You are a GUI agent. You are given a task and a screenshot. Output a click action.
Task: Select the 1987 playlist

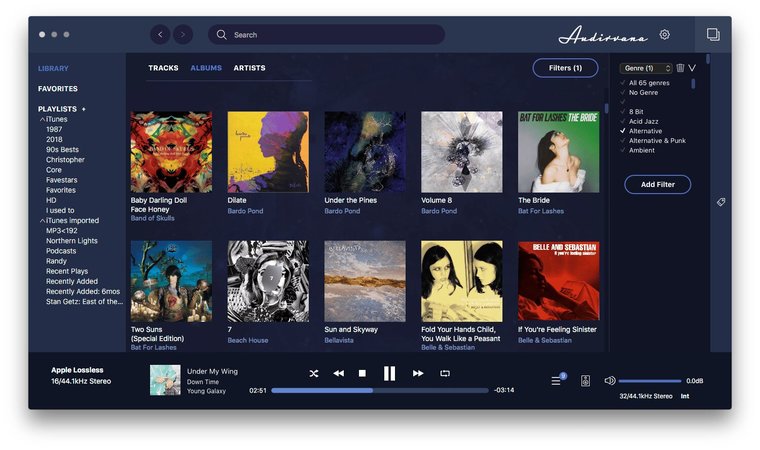tap(54, 129)
